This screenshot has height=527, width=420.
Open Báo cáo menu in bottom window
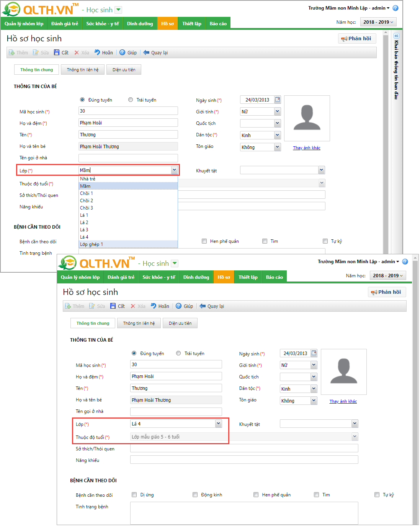click(275, 277)
